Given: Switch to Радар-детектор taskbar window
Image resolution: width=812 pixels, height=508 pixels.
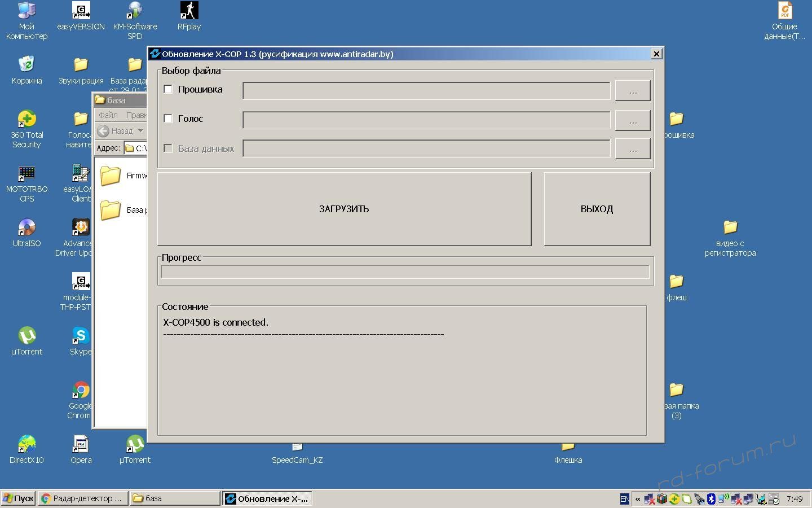Looking at the screenshot, I should click(x=82, y=498).
